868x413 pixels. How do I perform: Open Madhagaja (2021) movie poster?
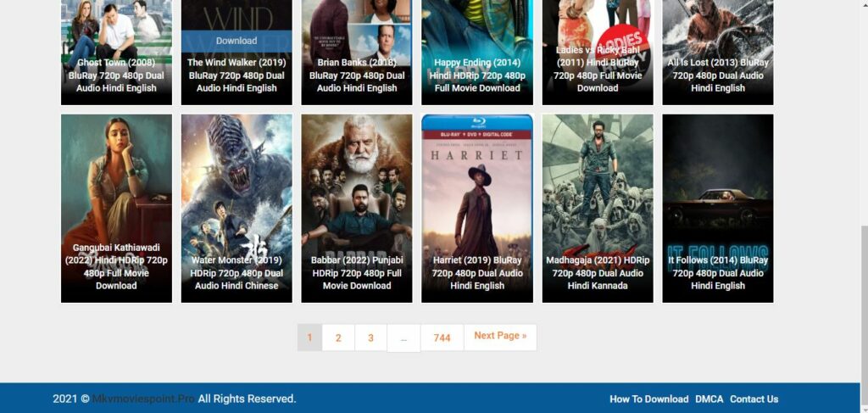[598, 208]
